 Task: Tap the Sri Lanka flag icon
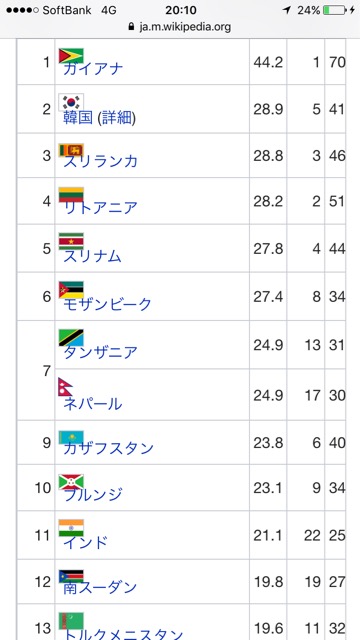[x=71, y=150]
